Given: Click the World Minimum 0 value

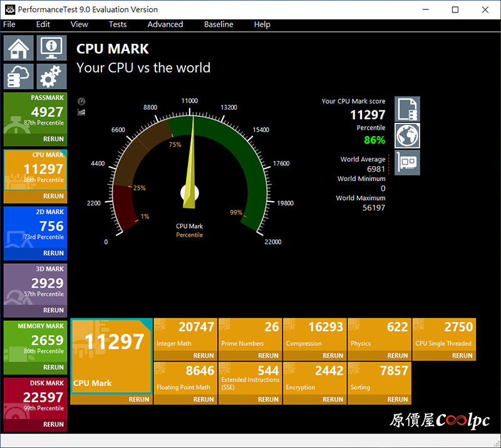Looking at the screenshot, I should click(383, 189).
